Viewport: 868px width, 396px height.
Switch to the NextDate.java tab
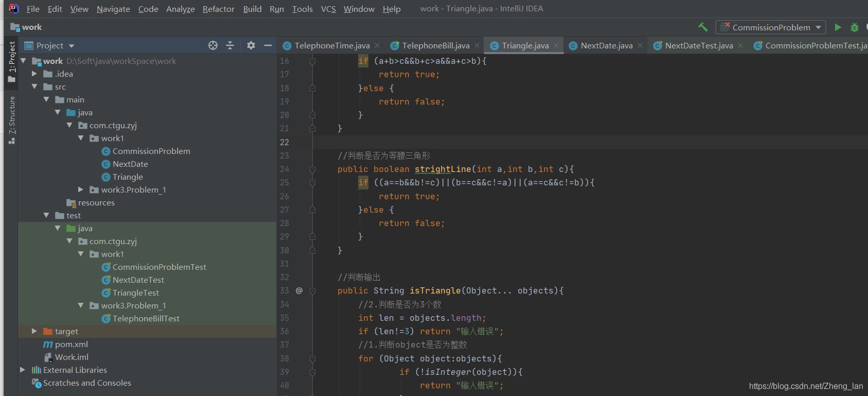point(606,45)
